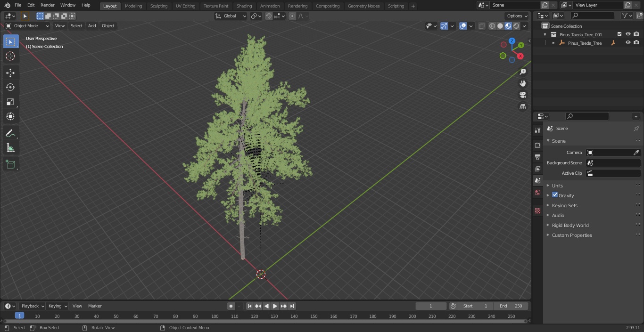Pin the Scene properties panel
The width and height of the screenshot is (644, 332).
tap(636, 129)
